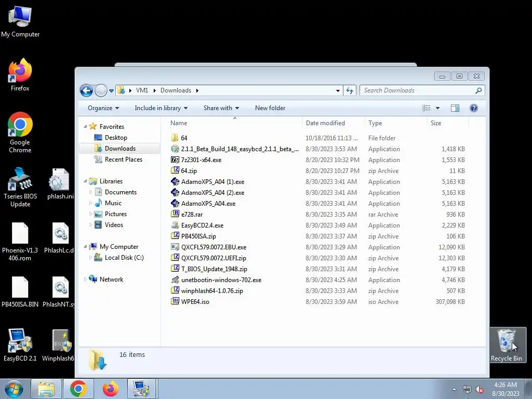532x399 pixels.
Task: Select winphlash64-1.0.76.zip file name
Action: [x=212, y=291]
